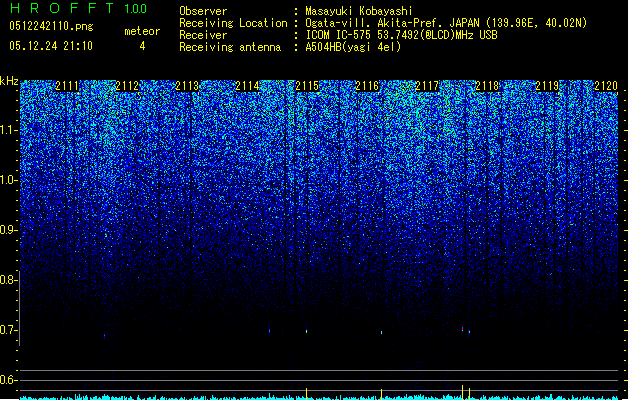Click the faint echo between 2114 and 2115
This screenshot has width=629, height=400.
coord(270,331)
